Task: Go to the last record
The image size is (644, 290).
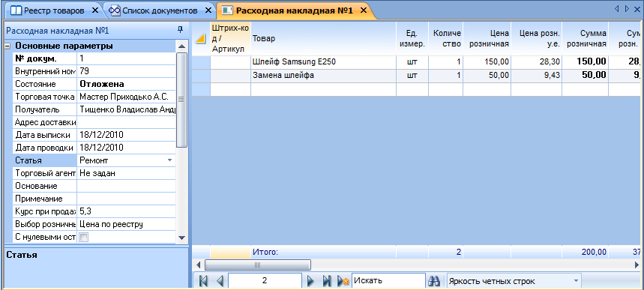Action: tap(327, 281)
